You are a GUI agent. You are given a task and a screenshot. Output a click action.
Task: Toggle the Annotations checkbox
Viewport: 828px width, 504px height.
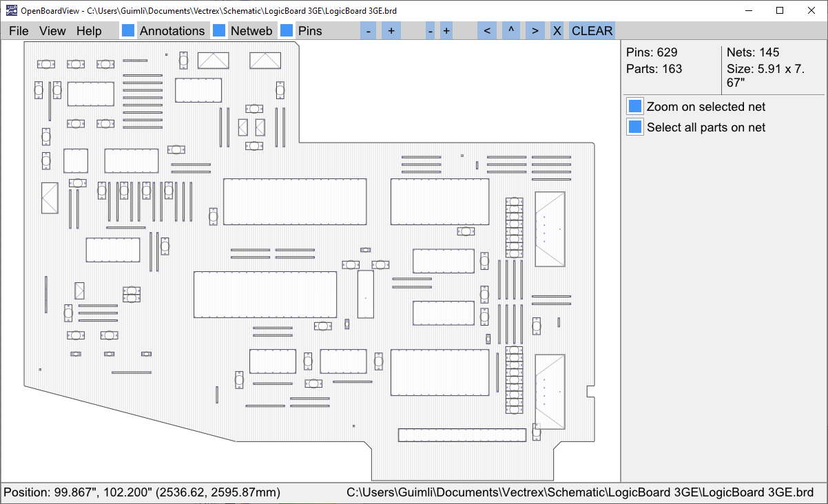tap(127, 30)
